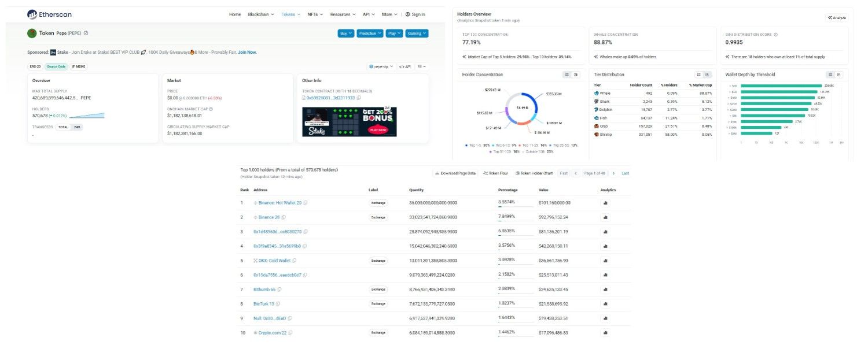Viewport: 868px width, 345px height.
Task: Open the Gaming dropdown
Action: (417, 34)
